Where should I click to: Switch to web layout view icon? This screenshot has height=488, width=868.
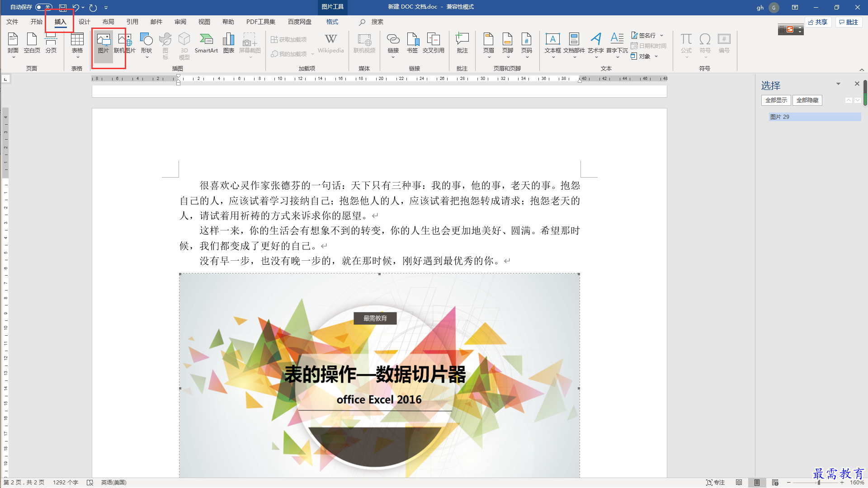[x=775, y=483]
